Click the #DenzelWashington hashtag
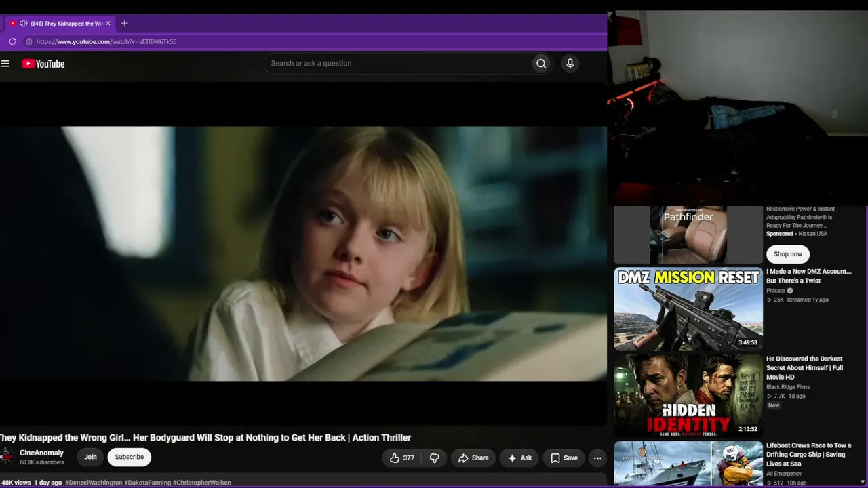This screenshot has width=868, height=488. click(94, 483)
